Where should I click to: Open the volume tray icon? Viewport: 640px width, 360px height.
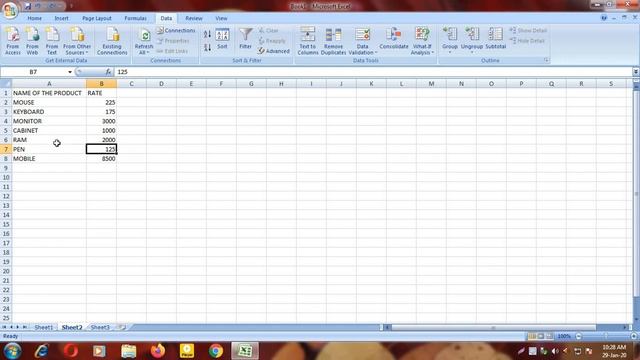pos(555,351)
